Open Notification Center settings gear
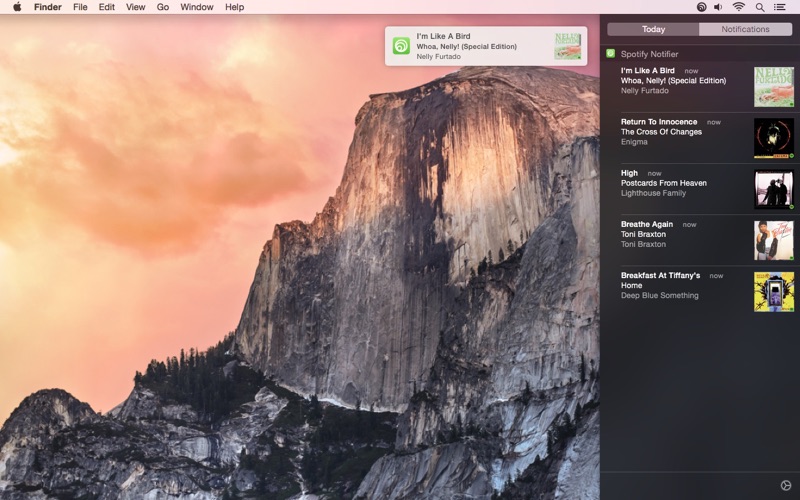This screenshot has height=500, width=800. (x=786, y=485)
